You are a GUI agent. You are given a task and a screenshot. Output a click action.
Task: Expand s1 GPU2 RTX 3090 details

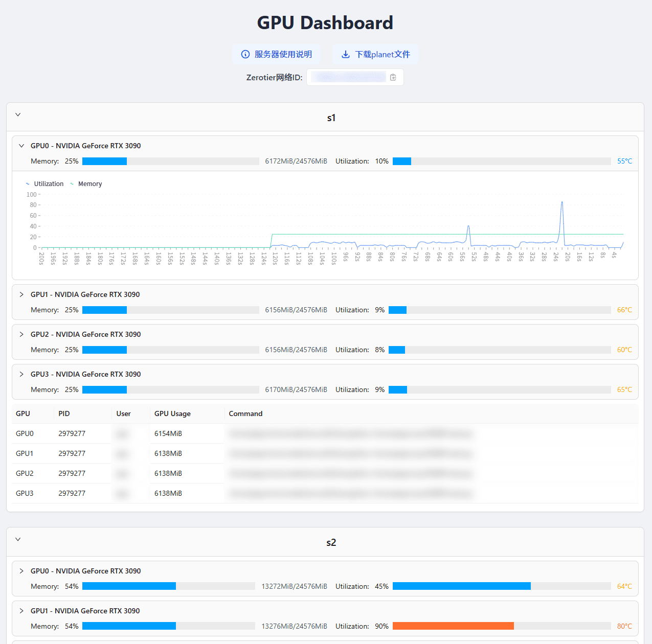pos(21,334)
